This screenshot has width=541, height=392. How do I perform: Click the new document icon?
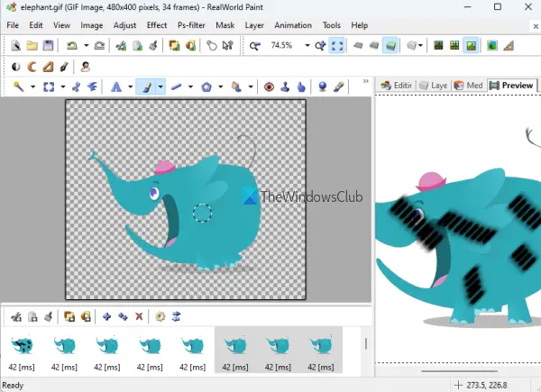pos(15,46)
